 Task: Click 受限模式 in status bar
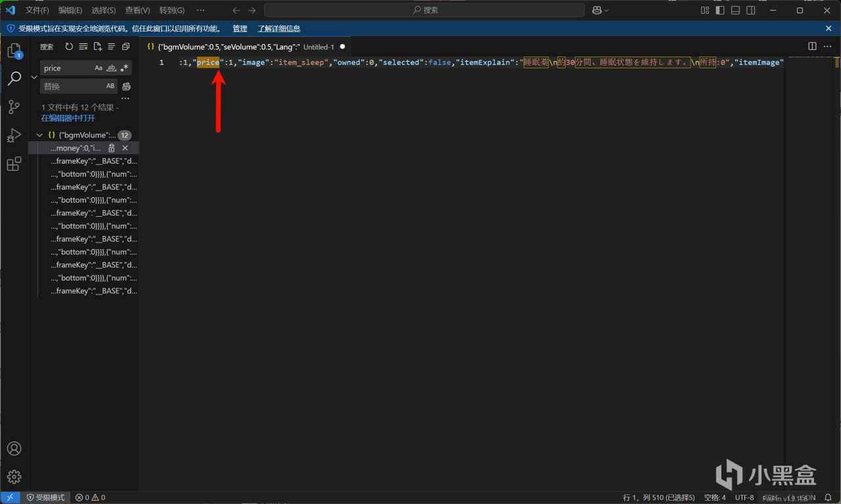pyautogui.click(x=45, y=497)
